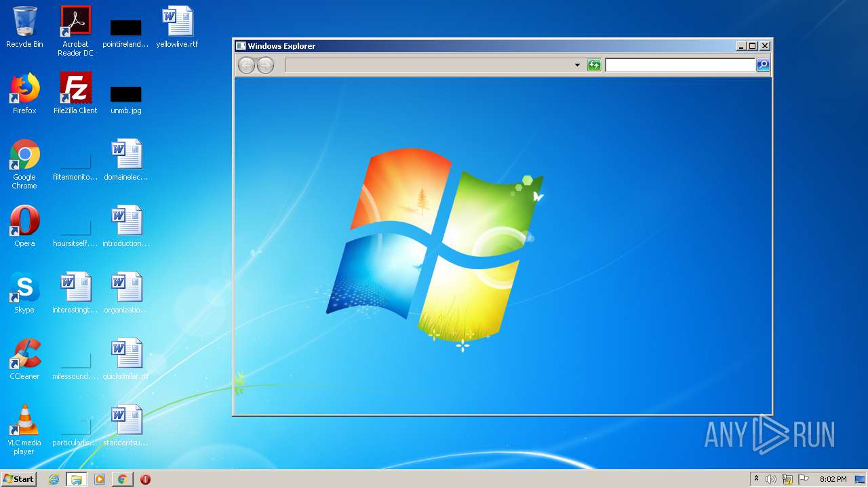This screenshot has width=868, height=488.
Task: Select the organizatio Word document
Action: [x=126, y=293]
